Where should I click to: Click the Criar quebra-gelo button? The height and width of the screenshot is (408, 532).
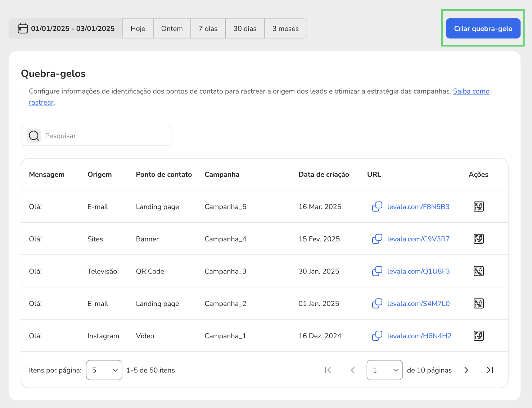coord(483,28)
